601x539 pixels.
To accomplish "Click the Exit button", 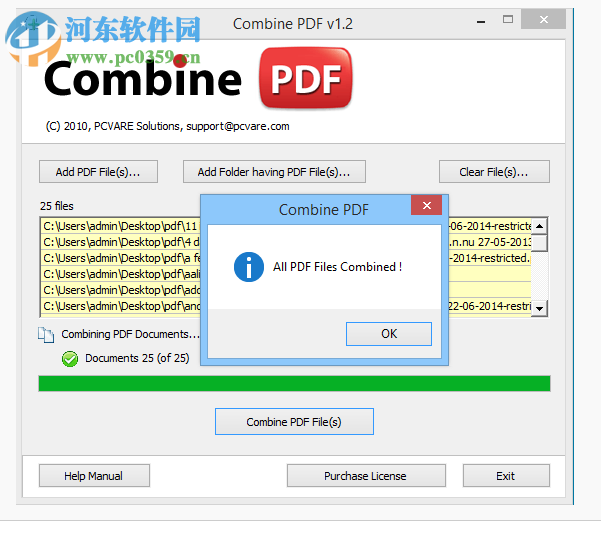I will pyautogui.click(x=506, y=476).
